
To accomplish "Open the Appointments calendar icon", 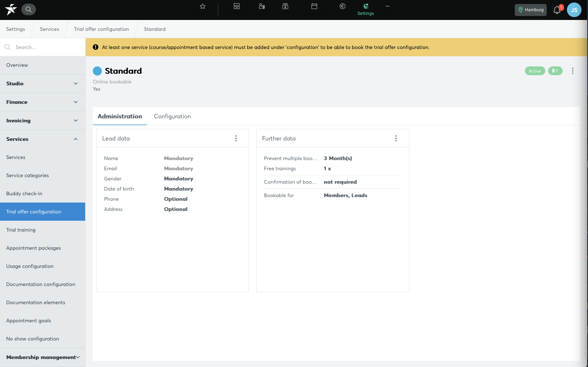I will coord(314,6).
